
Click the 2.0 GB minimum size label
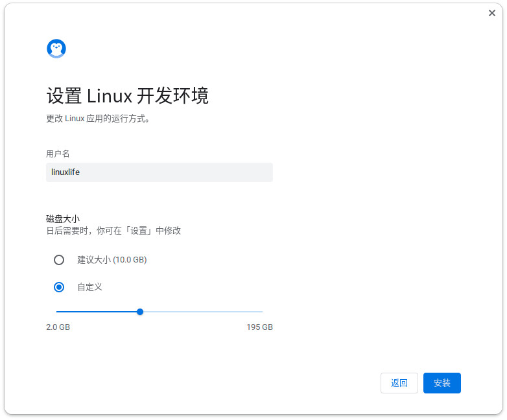click(58, 327)
